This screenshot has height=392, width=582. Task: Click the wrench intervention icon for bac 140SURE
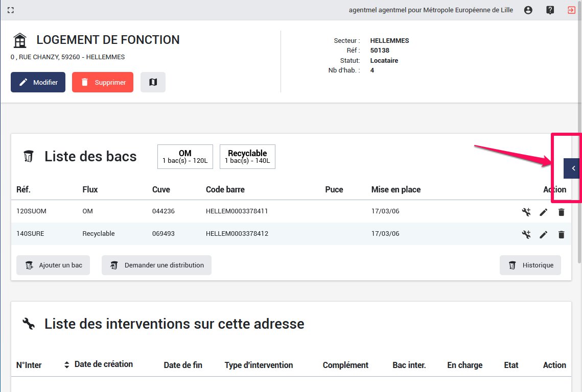click(x=526, y=234)
